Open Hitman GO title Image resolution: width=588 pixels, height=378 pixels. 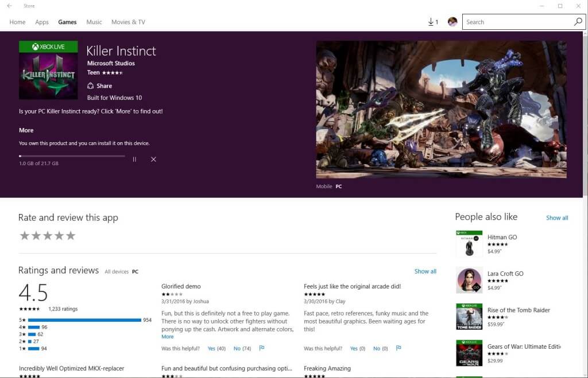click(502, 237)
